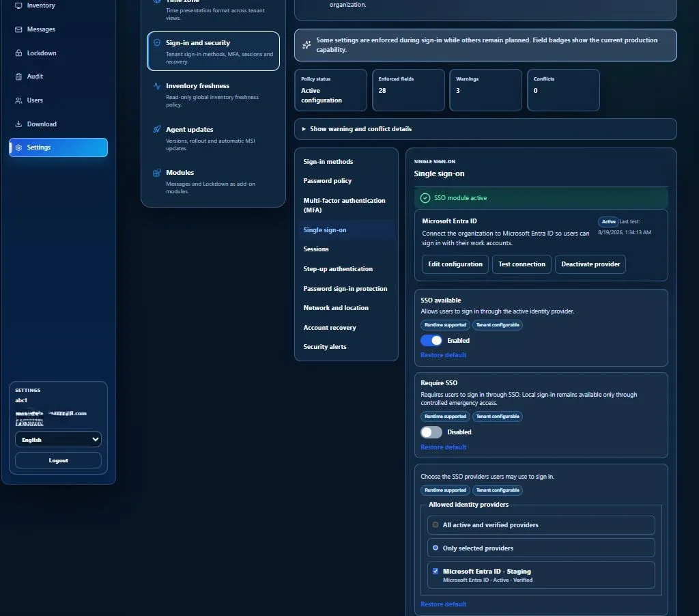Expand Show warning and conflict details
This screenshot has height=616, width=699.
coord(485,129)
